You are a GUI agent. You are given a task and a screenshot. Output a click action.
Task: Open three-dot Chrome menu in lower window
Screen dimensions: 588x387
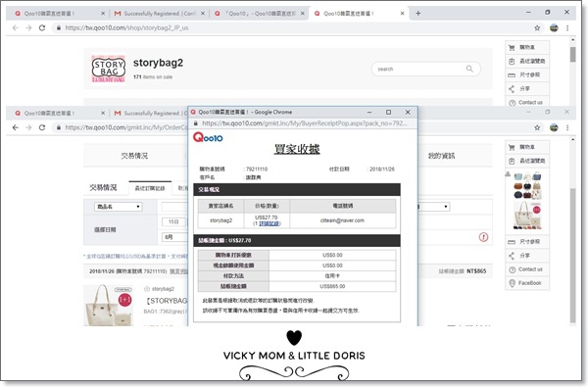pos(567,127)
